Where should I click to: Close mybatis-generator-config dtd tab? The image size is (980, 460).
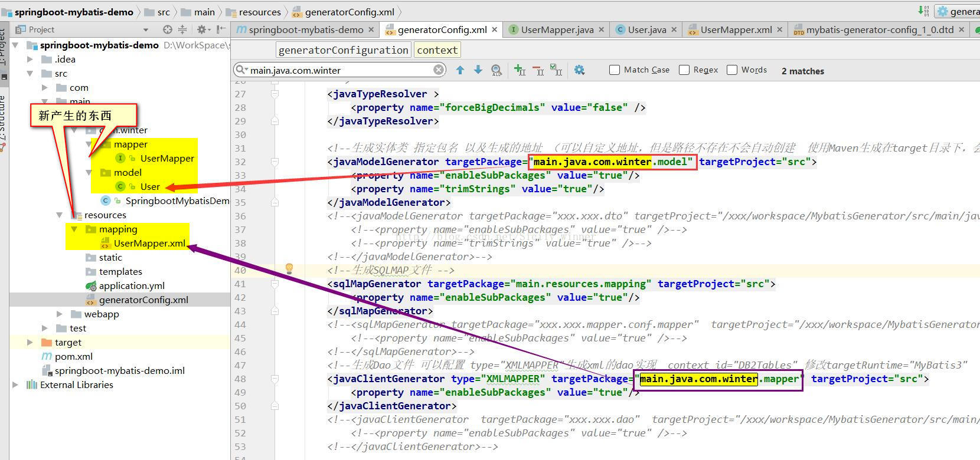(x=961, y=29)
